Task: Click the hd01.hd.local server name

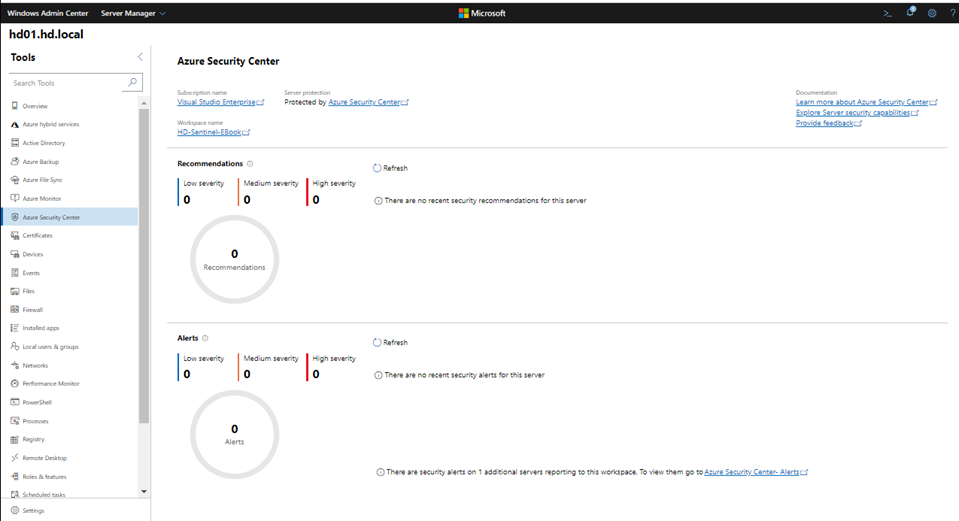Action: click(46, 34)
